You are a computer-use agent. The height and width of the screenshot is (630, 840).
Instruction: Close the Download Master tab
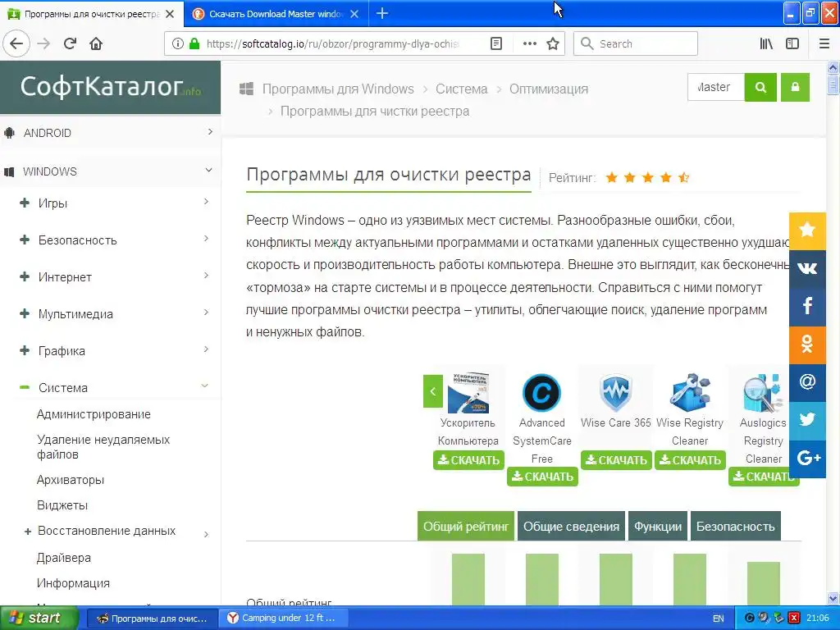point(354,14)
